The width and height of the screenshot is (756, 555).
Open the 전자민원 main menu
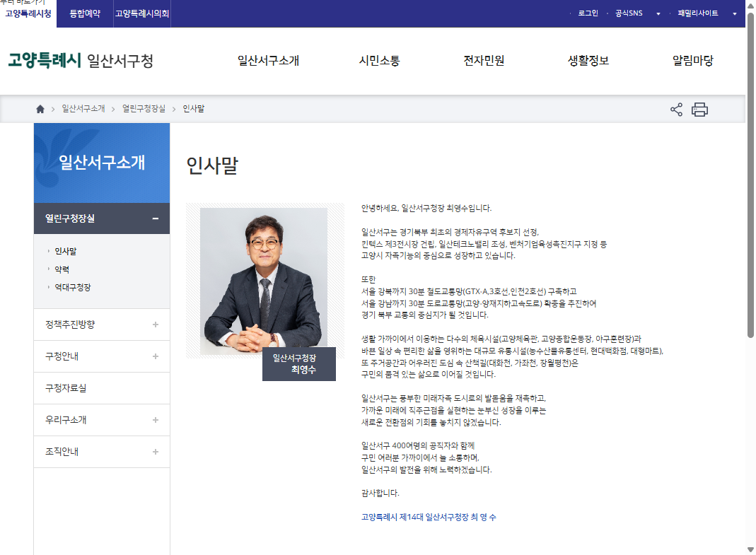(484, 61)
